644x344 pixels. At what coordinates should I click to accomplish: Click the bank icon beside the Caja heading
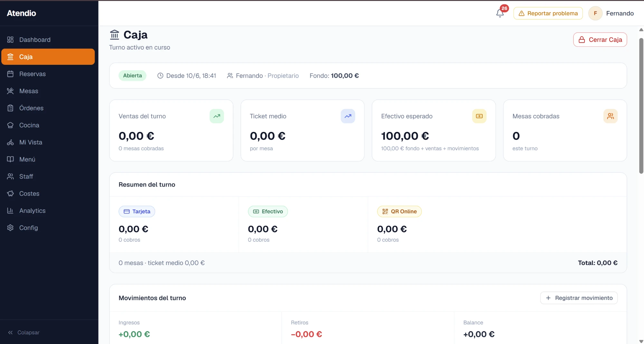pos(114,34)
